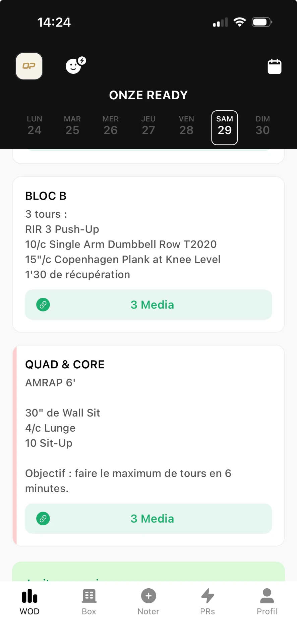Open the Box tab icon
Screen dimensions: 297x644
[x=89, y=596]
